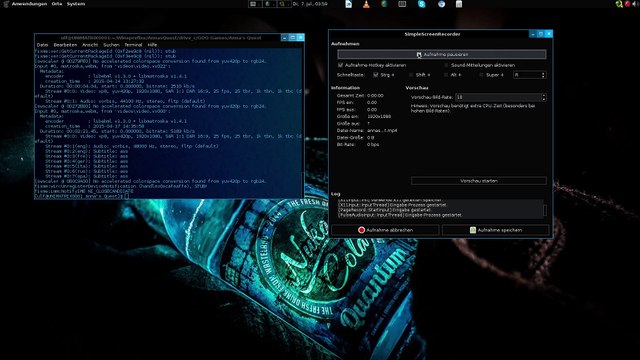Open the Suchen menu in the terminal

coord(111,45)
